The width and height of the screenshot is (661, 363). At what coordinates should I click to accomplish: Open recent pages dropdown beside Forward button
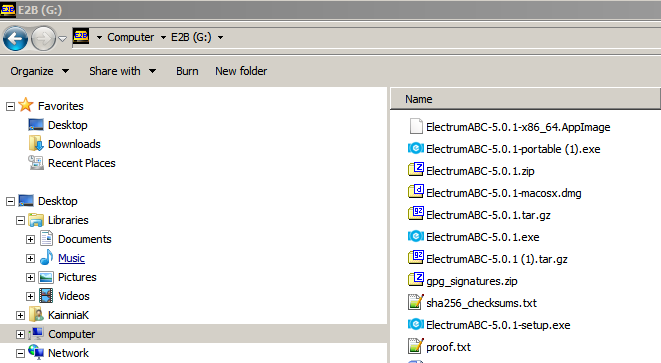click(62, 39)
